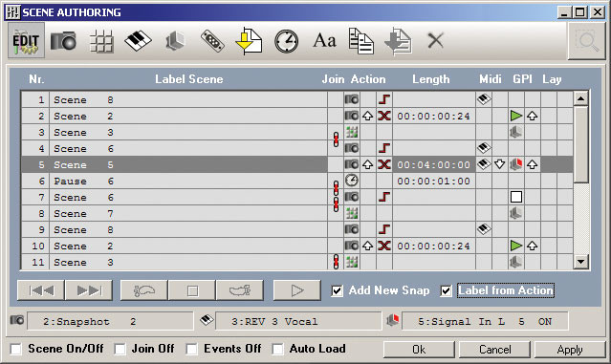Click the MIDI icon in row 1 Scene 8
This screenshot has width=611, height=364.
coord(484,99)
